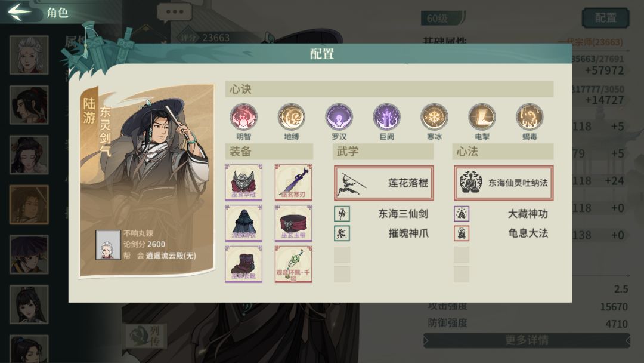Open the 东海仙灵吐纳法 inner art

(x=503, y=183)
